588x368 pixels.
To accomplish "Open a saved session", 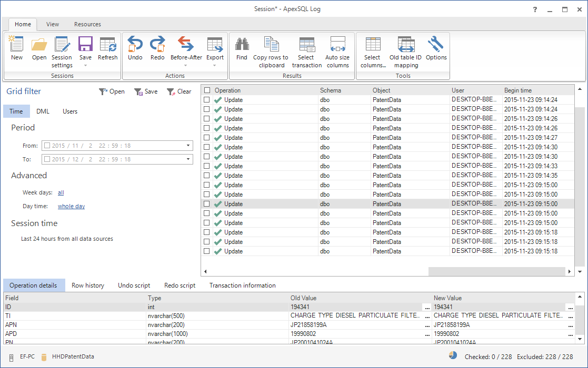I will click(x=39, y=48).
